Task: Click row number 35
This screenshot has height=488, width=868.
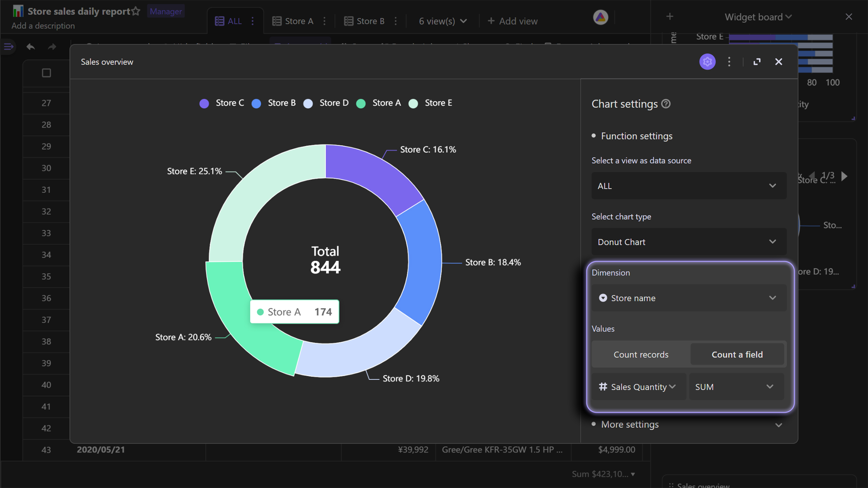Action: pyautogui.click(x=46, y=276)
